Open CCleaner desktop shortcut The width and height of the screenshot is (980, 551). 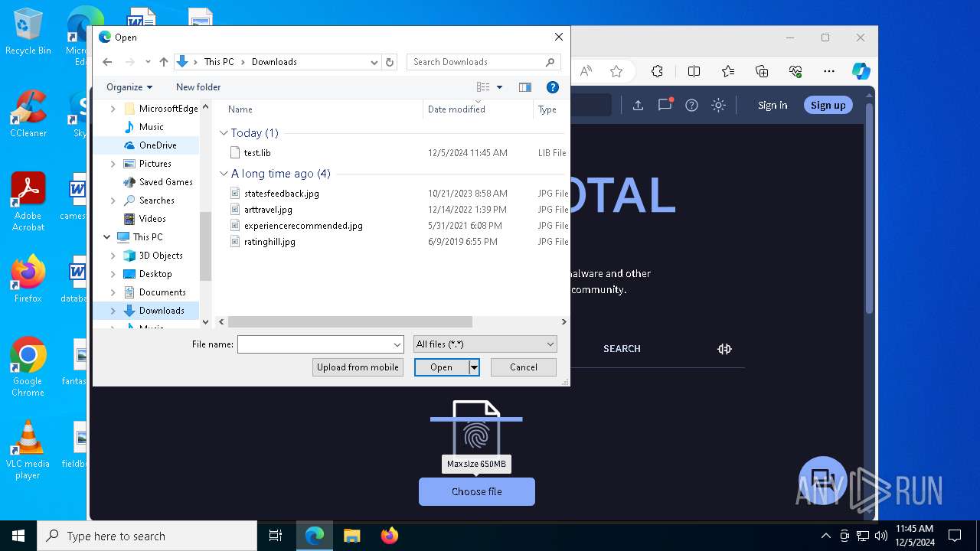(28, 114)
